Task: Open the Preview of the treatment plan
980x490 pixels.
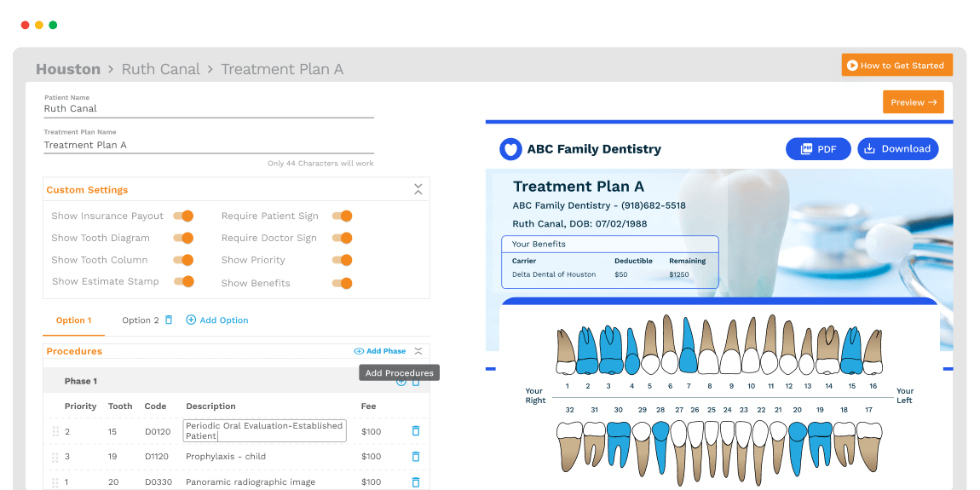Action: click(913, 102)
